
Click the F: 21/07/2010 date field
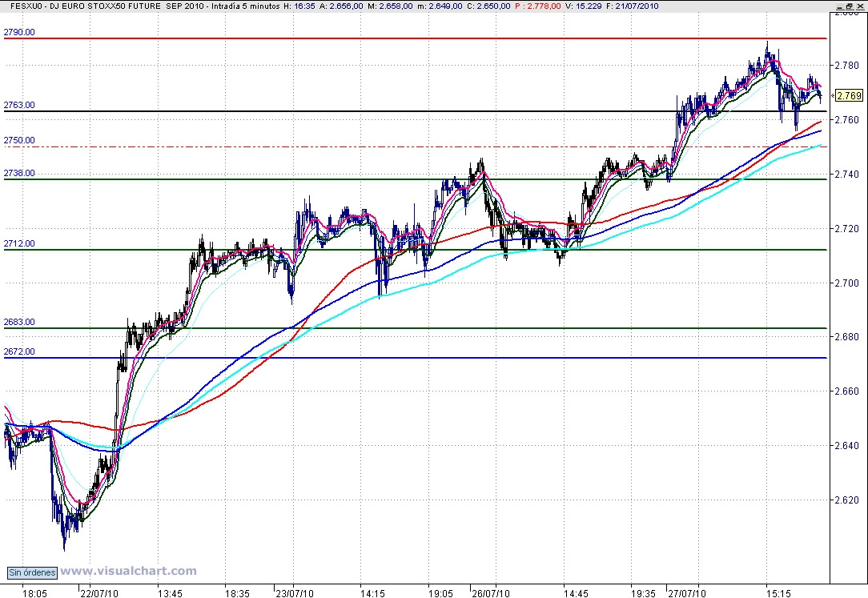[x=632, y=6]
